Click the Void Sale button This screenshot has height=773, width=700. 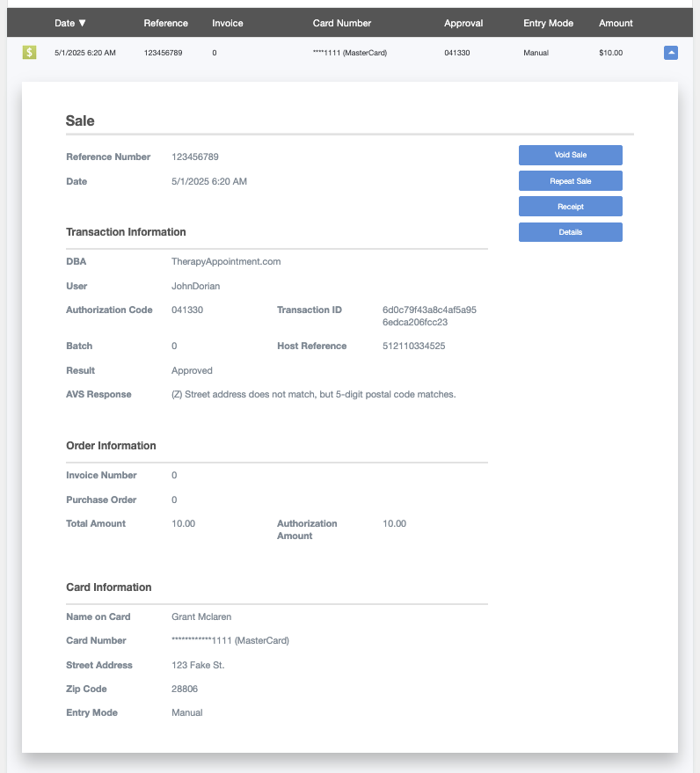pos(571,155)
